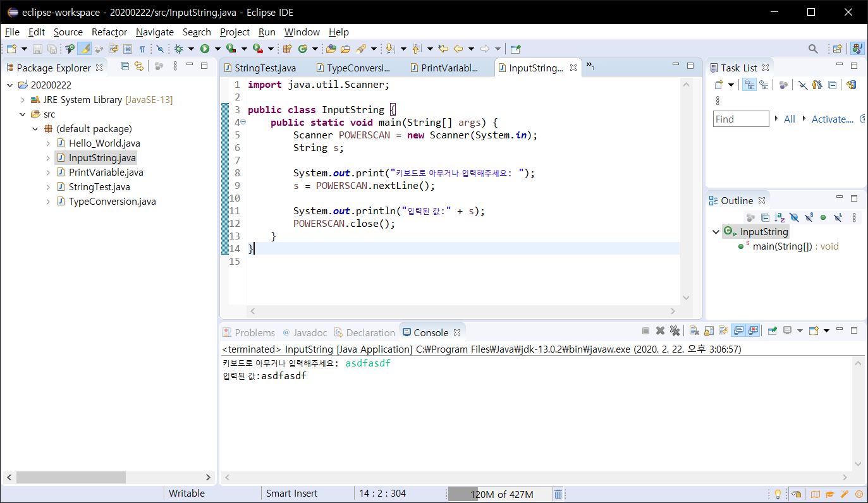868x503 pixels.
Task: Collapse the 20200222 project
Action: coord(10,85)
